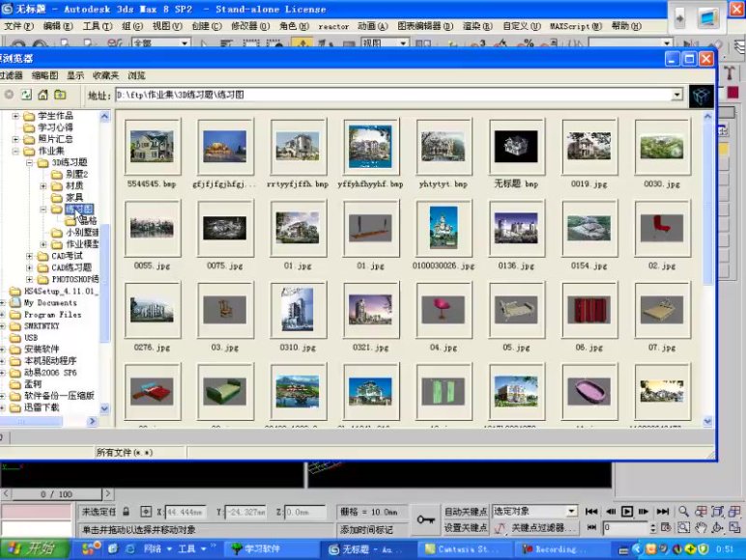Select the Arc Rotate viewport tool
Screen dimensions: 746x560
(x=717, y=528)
